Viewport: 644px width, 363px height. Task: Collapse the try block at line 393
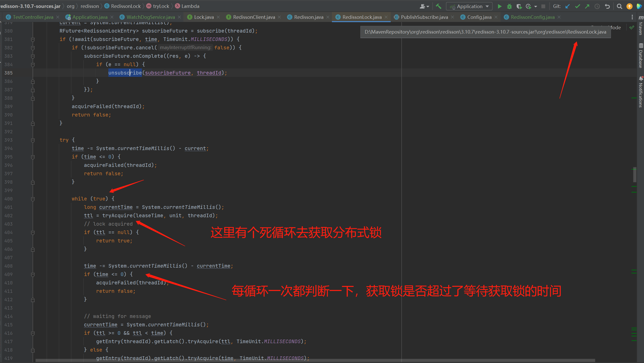[x=33, y=140]
